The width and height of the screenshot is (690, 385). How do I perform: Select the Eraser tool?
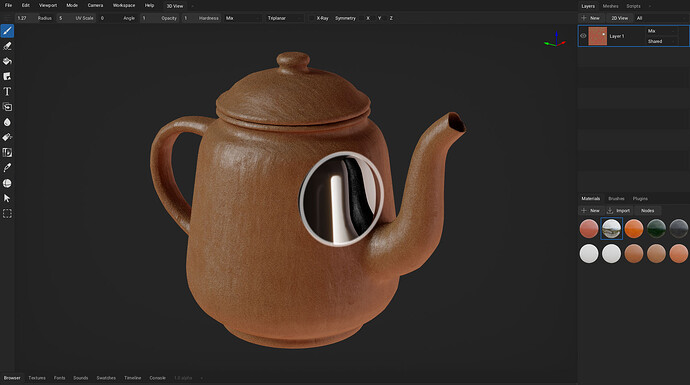pos(7,46)
